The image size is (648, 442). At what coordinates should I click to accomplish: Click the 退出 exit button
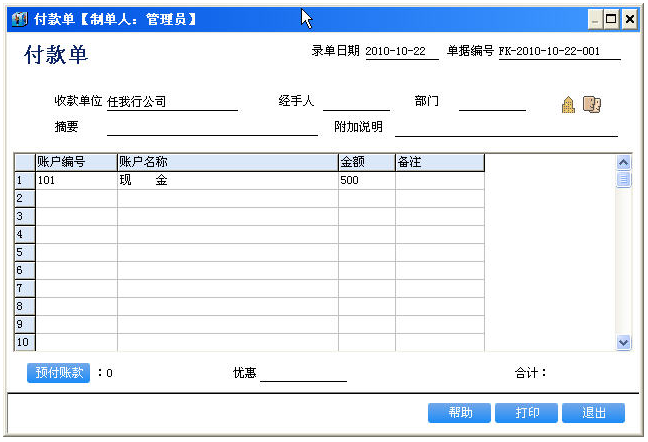coord(593,413)
